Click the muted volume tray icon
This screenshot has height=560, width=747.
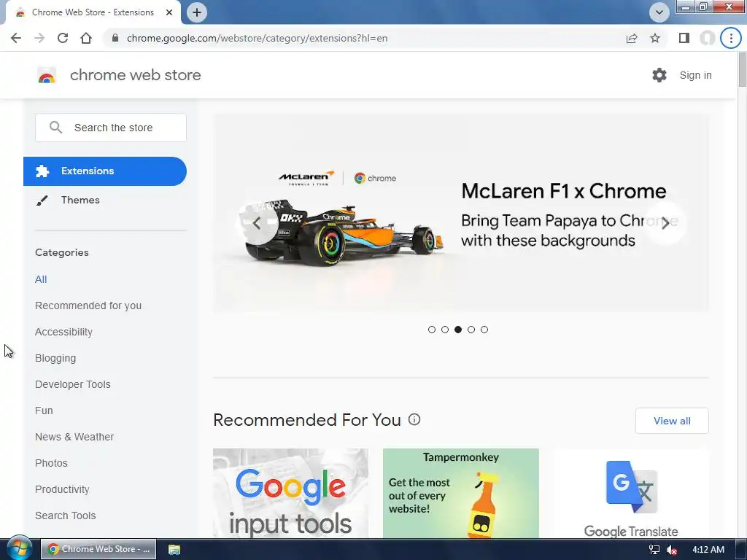672,550
